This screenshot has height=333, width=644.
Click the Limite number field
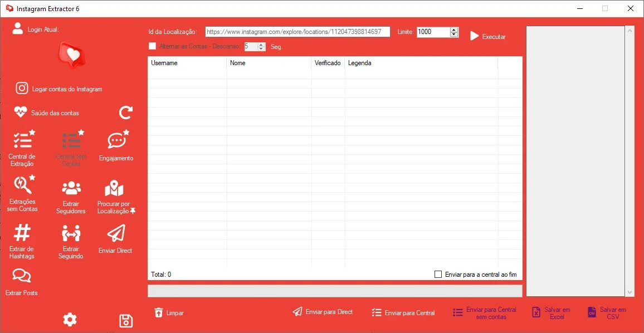pyautogui.click(x=433, y=32)
